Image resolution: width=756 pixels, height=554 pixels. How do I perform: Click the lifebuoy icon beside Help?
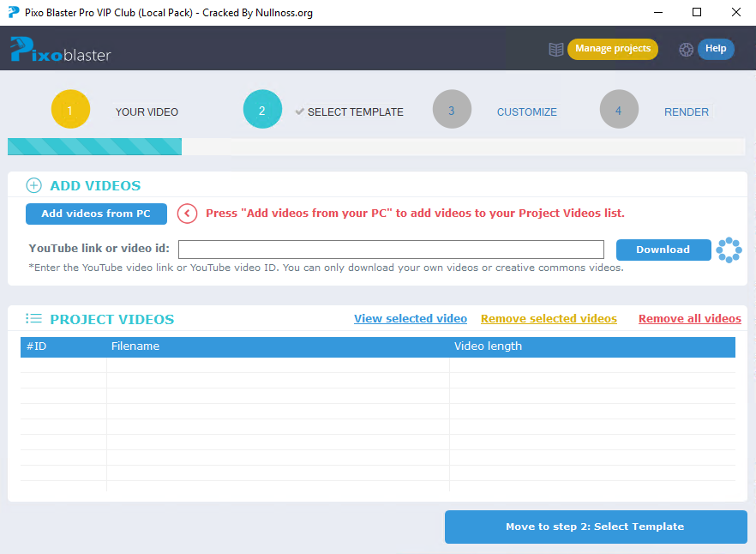[686, 49]
